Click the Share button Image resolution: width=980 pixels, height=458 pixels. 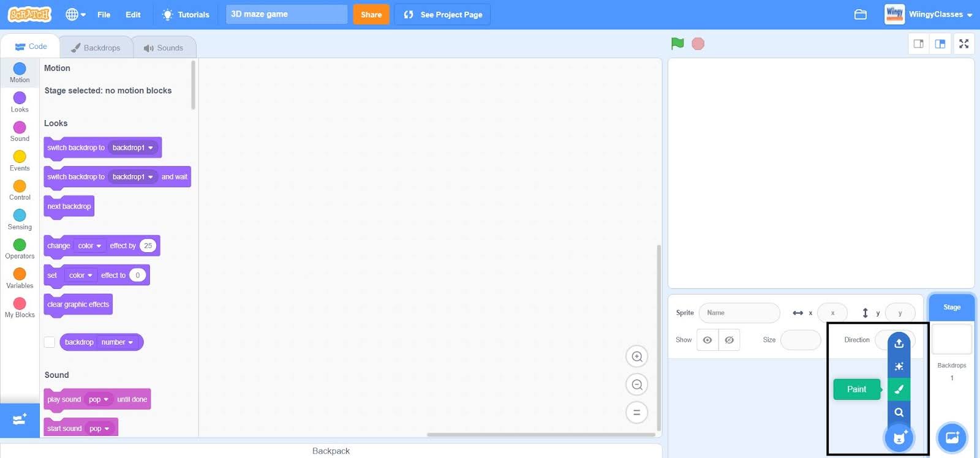pyautogui.click(x=371, y=14)
